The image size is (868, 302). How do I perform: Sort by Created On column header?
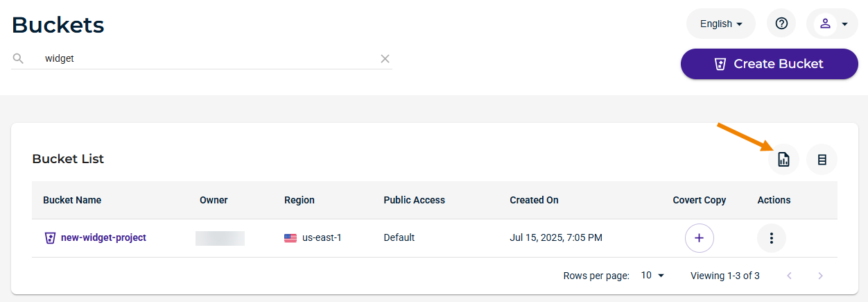tap(534, 200)
